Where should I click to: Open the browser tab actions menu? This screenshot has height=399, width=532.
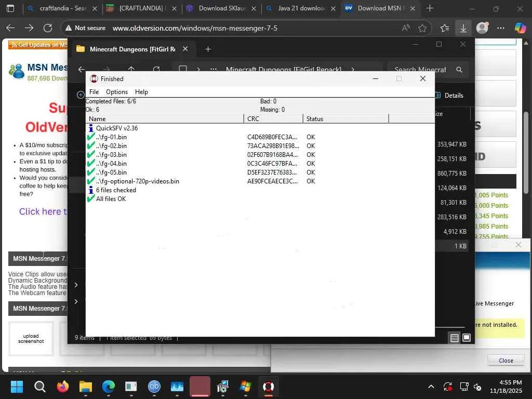tap(10, 8)
